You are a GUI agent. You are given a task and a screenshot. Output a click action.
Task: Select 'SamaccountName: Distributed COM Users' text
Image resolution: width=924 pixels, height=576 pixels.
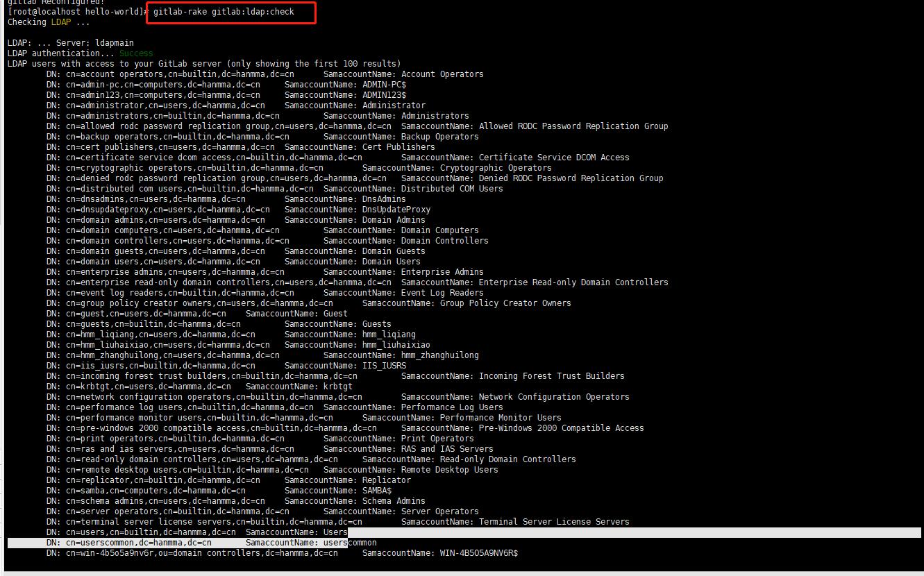(x=413, y=189)
